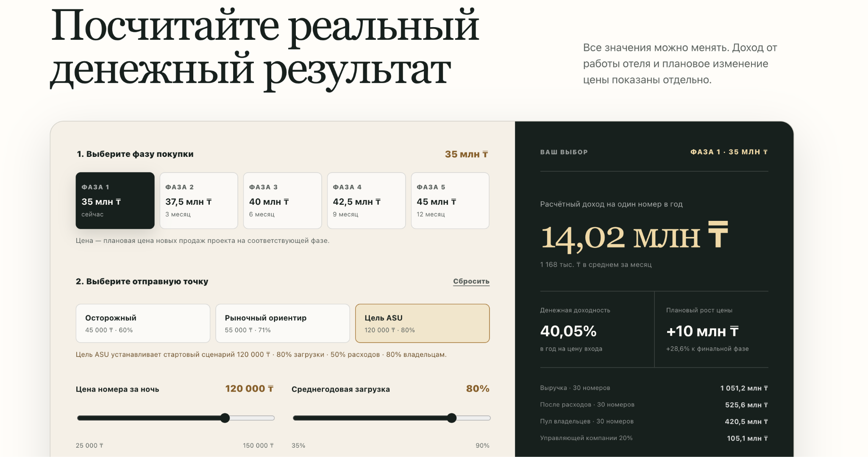Click the Среднегодовая загрузка slider handle
This screenshot has width=868, height=457.
pos(452,418)
